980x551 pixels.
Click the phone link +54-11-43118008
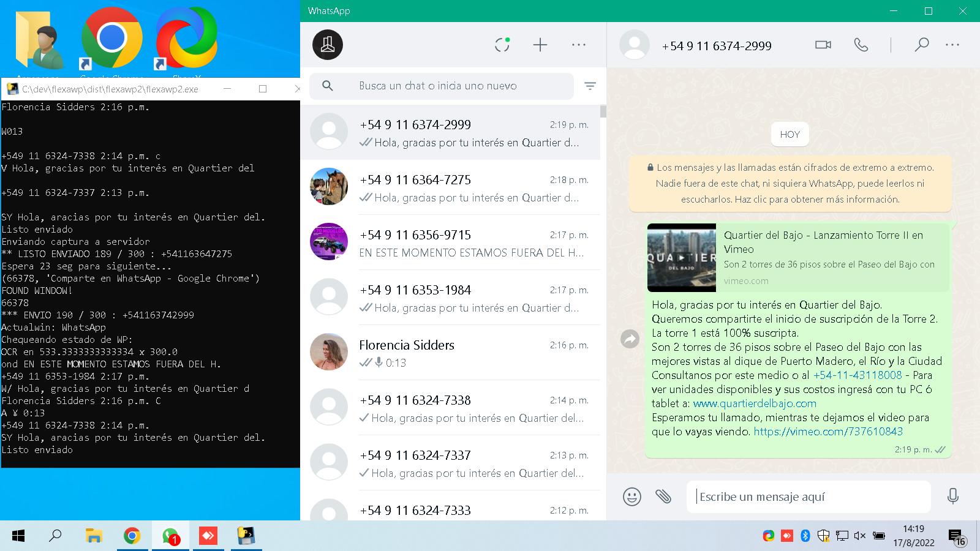tap(858, 375)
